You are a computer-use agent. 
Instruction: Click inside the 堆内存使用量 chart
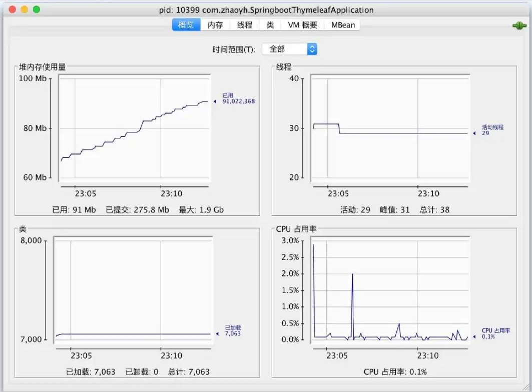tap(134, 128)
